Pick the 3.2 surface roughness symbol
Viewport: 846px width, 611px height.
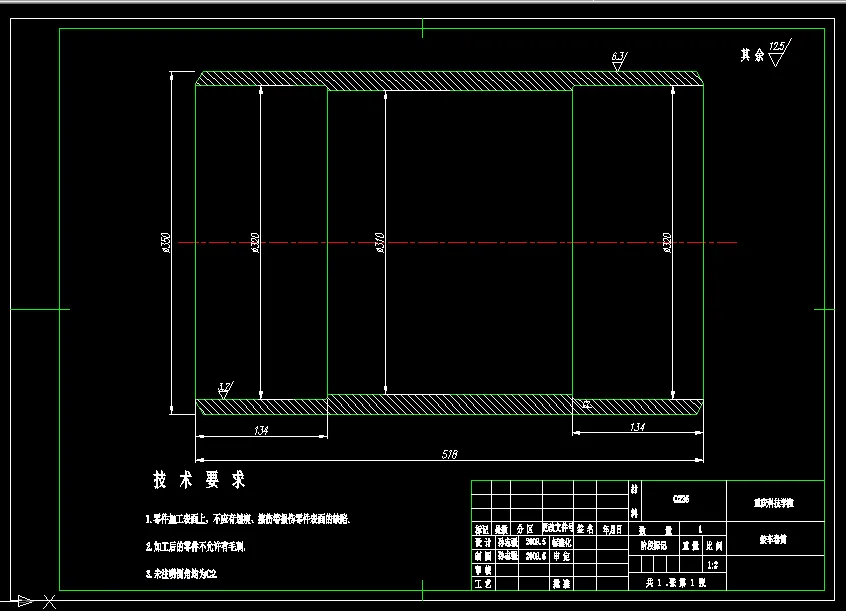(x=225, y=390)
